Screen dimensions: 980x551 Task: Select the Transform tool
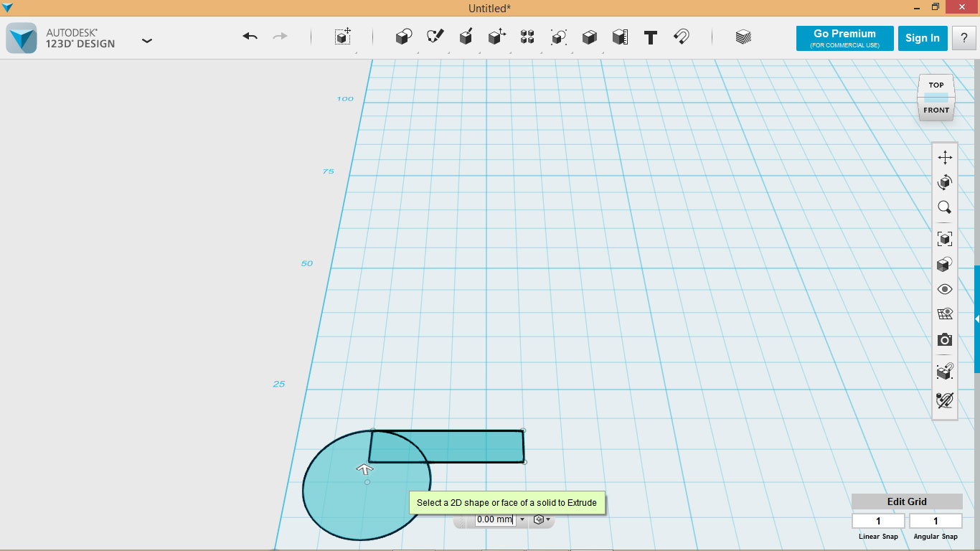click(x=497, y=37)
